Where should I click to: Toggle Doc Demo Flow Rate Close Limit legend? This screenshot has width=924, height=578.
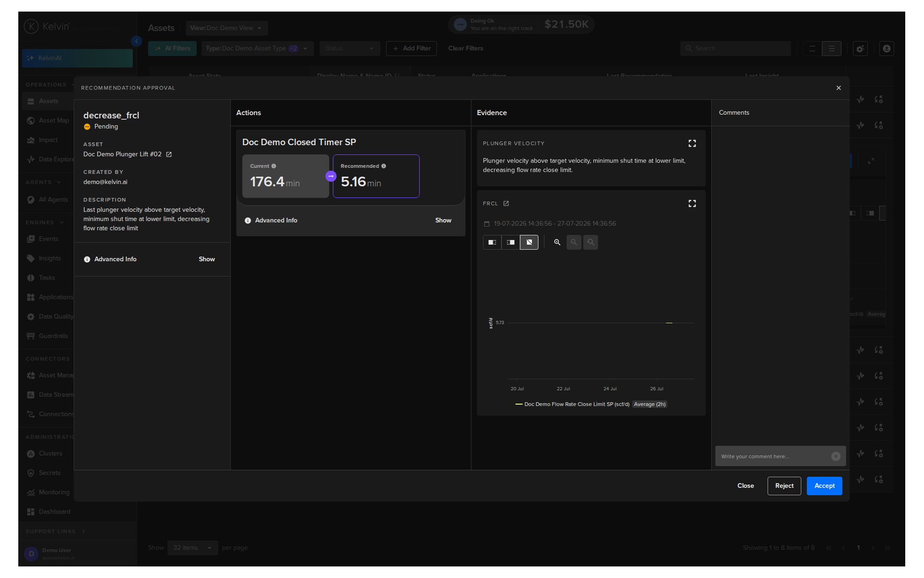point(572,404)
